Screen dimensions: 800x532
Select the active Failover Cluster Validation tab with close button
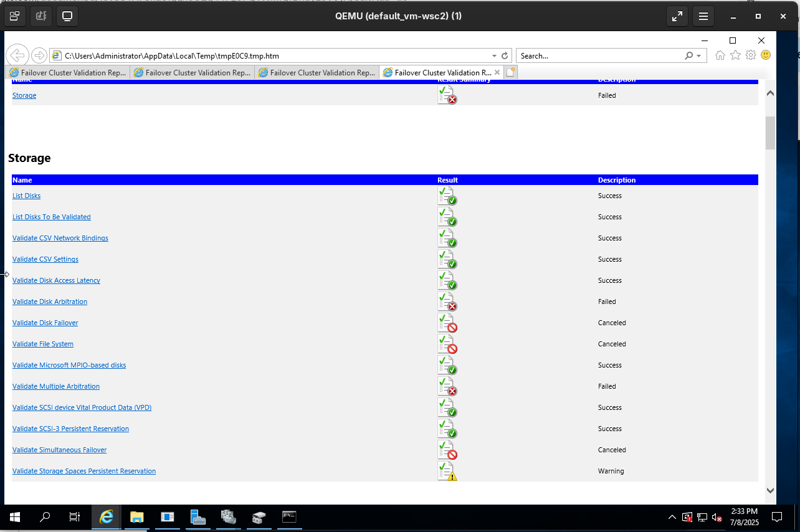441,72
